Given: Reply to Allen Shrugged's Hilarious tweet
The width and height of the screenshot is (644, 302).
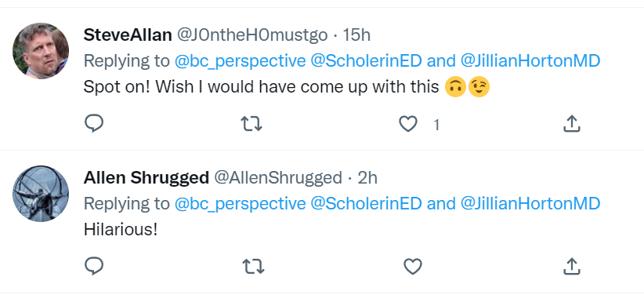Looking at the screenshot, I should 94,266.
